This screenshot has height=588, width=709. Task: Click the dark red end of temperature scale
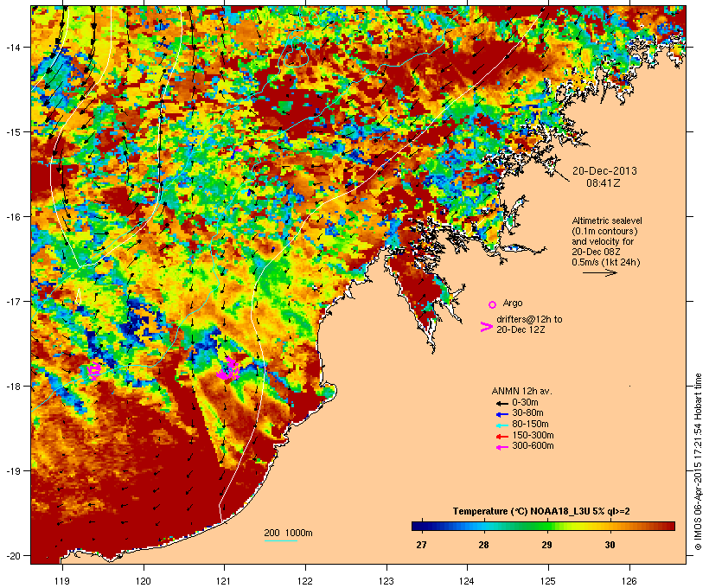671,526
